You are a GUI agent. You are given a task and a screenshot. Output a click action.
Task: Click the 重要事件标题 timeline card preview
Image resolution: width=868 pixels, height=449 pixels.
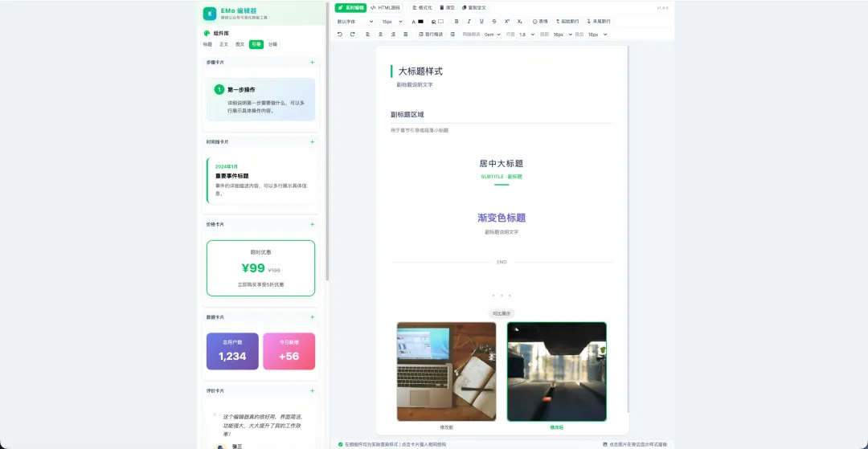click(260, 181)
